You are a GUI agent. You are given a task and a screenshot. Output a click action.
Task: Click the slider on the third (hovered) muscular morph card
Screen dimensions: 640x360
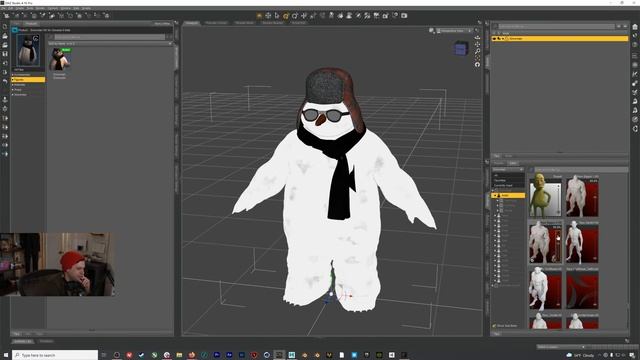pos(558,245)
